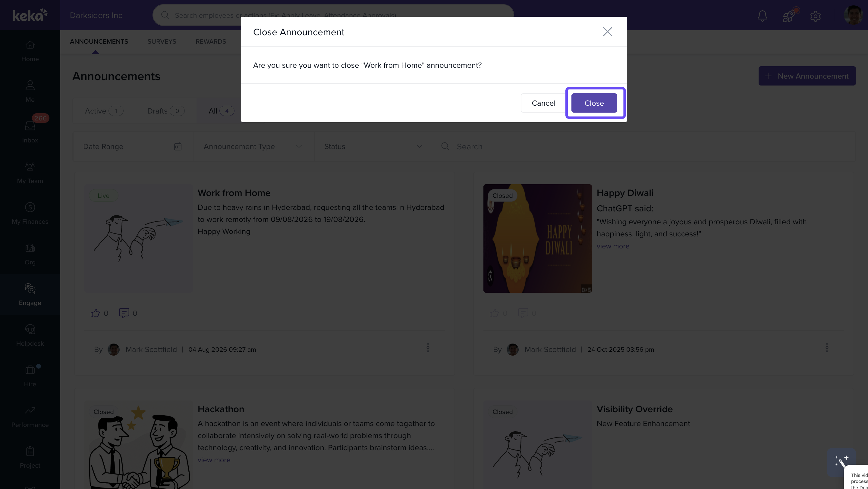Screen dimensions: 868x489
Task: Expand the Status filter dropdown
Action: pyautogui.click(x=374, y=146)
